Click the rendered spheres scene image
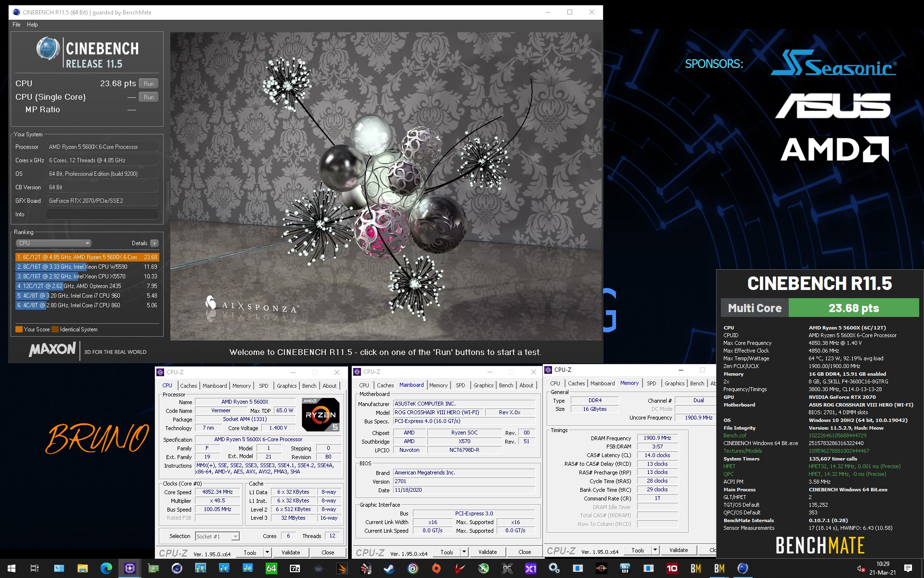The image size is (924, 578). pos(386,186)
